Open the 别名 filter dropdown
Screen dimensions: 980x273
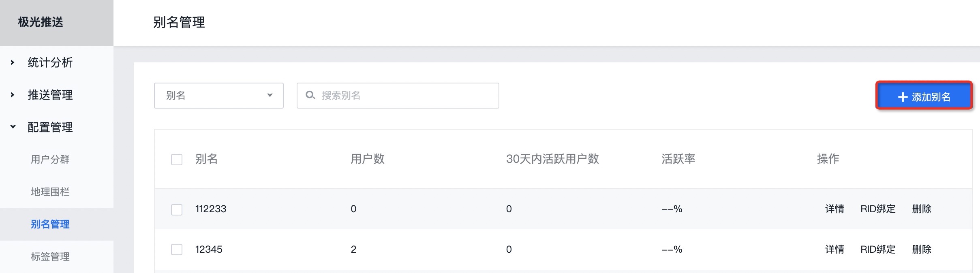click(x=219, y=96)
